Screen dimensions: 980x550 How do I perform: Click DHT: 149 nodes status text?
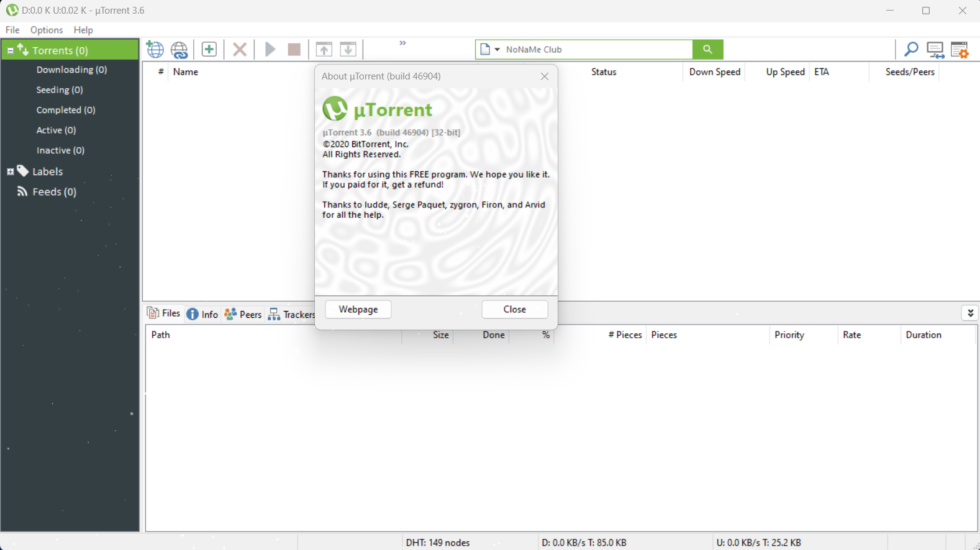438,543
